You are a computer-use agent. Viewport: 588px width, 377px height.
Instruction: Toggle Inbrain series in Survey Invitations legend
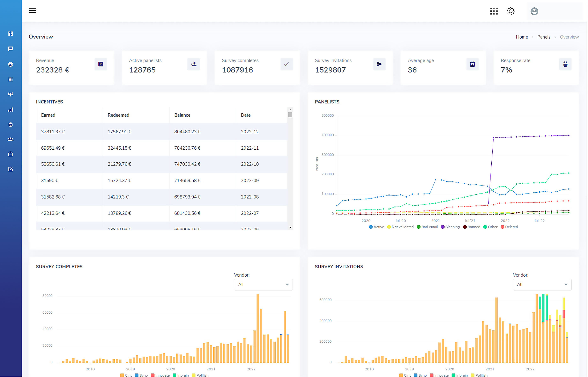tap(460, 375)
